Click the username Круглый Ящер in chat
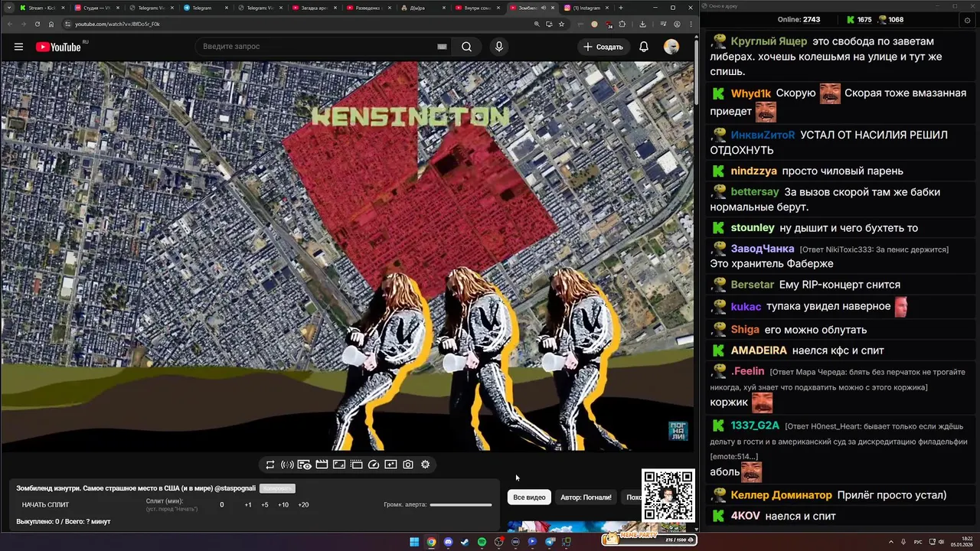This screenshot has width=980, height=551. click(769, 41)
